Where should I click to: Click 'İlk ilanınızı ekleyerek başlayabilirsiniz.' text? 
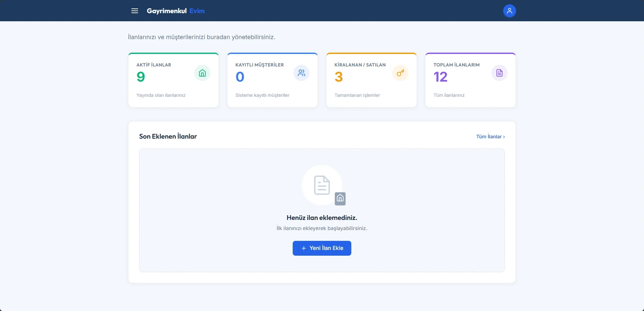pyautogui.click(x=322, y=228)
